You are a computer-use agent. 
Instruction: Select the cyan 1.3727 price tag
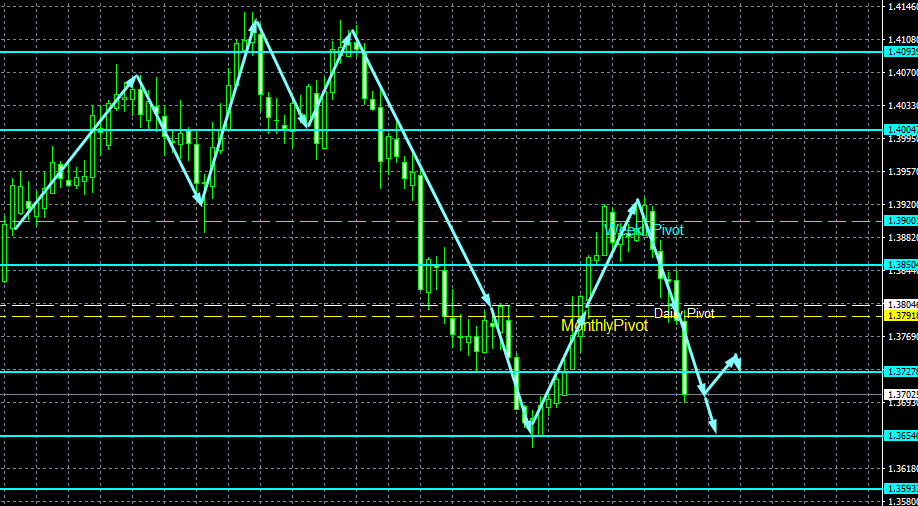pos(900,372)
